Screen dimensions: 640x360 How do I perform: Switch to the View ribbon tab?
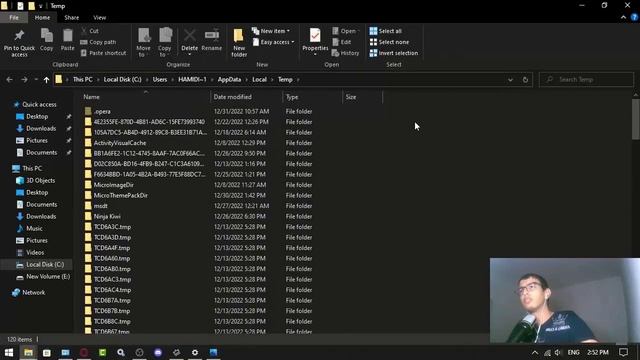coord(100,18)
